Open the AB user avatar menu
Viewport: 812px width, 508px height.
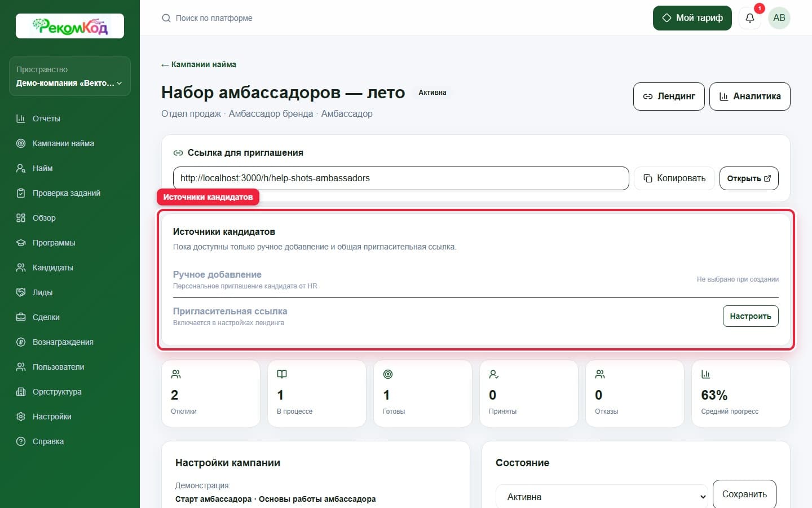(x=779, y=18)
